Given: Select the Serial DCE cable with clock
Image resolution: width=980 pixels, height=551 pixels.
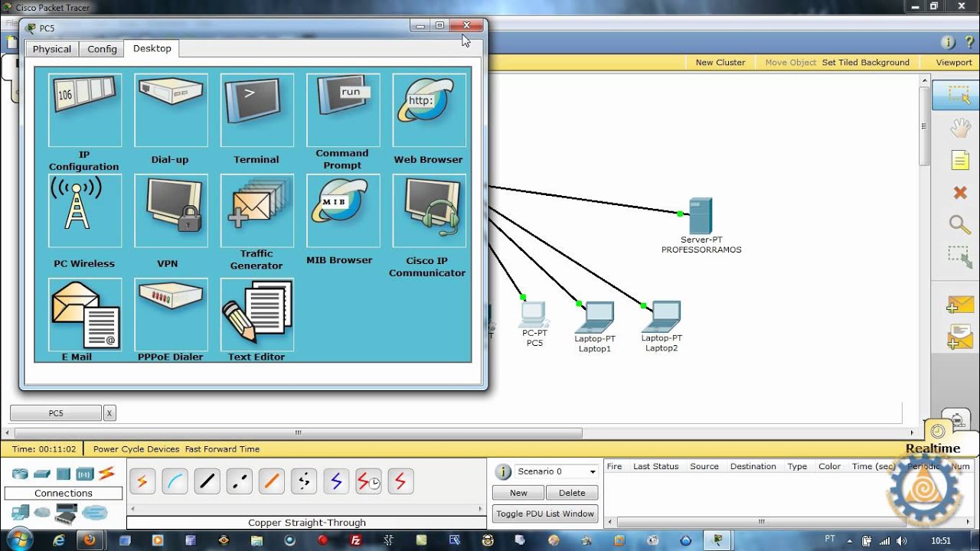Looking at the screenshot, I should click(x=368, y=481).
